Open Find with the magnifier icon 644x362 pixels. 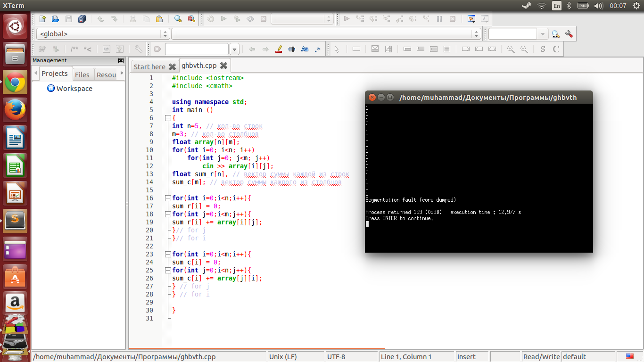pos(178,19)
